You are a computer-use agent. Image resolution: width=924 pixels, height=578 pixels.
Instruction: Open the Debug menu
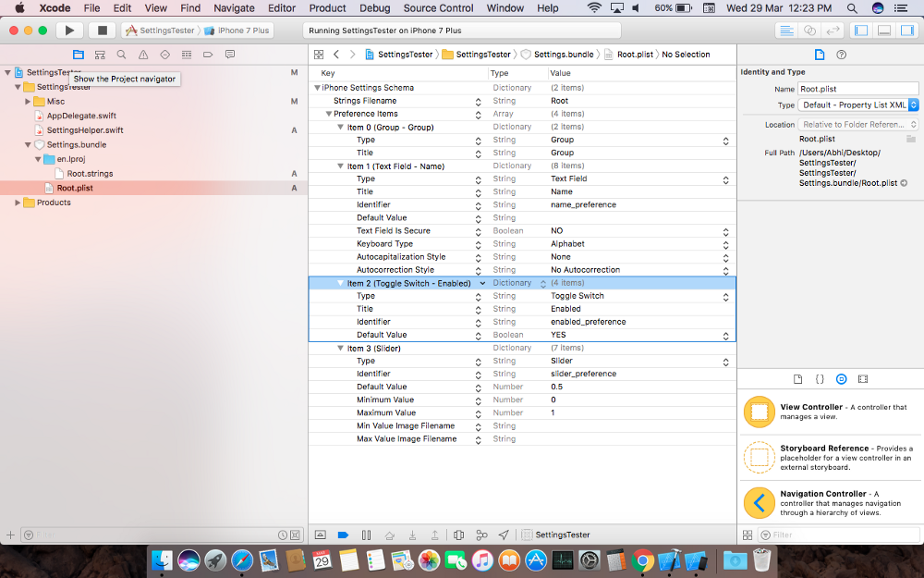tap(375, 8)
